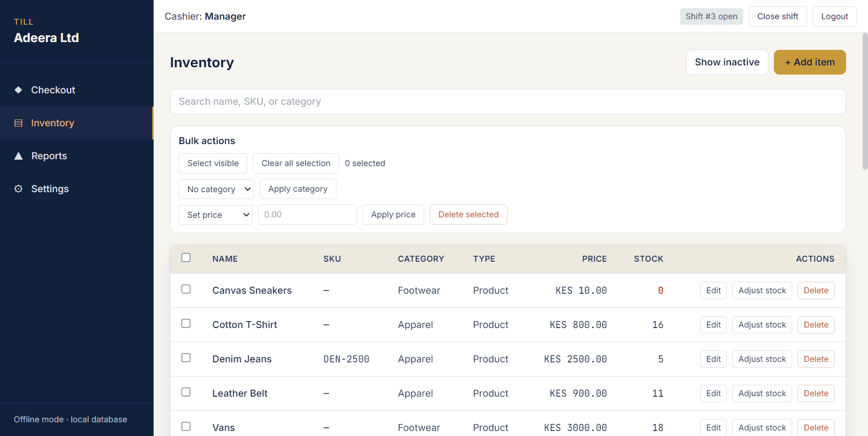The image size is (868, 436).
Task: Click Clear all selection button
Action: pos(296,163)
